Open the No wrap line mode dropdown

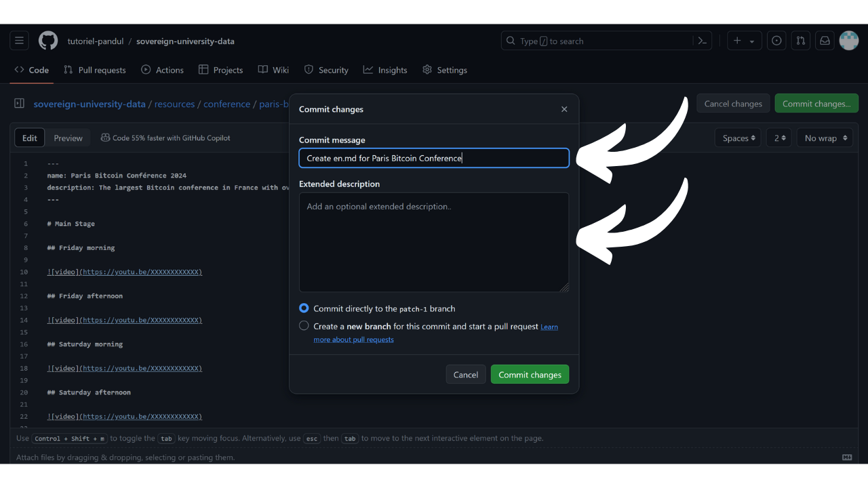[825, 138]
